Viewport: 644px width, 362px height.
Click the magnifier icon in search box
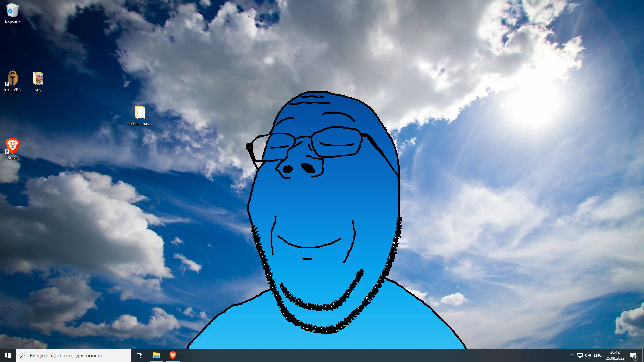click(x=23, y=355)
